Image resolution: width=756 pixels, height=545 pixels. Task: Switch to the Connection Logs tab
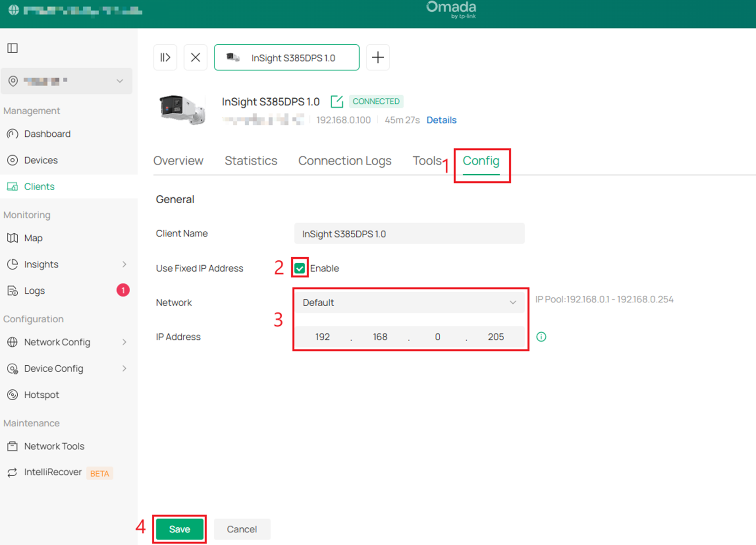click(344, 160)
